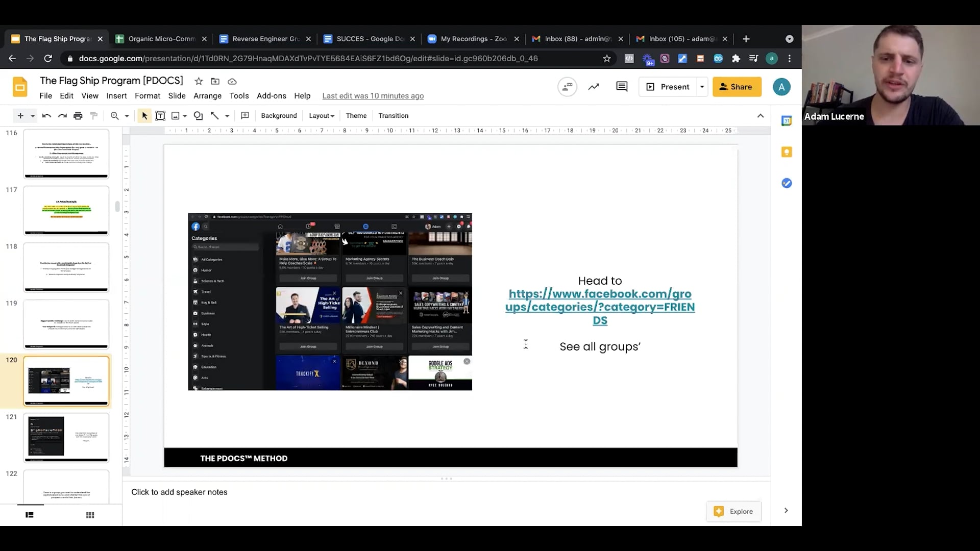
Task: Select the Shape tool
Action: click(199, 116)
